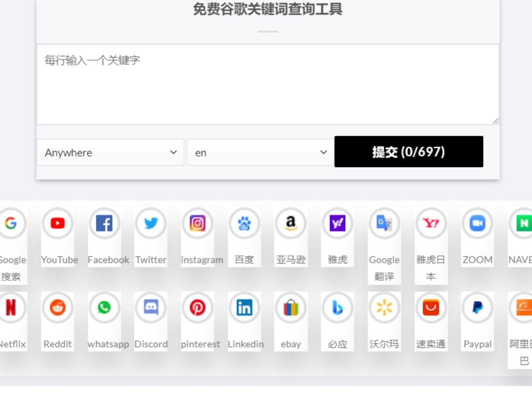The width and height of the screenshot is (532, 399).
Task: Click the 沃尔玛 text label
Action: (384, 344)
